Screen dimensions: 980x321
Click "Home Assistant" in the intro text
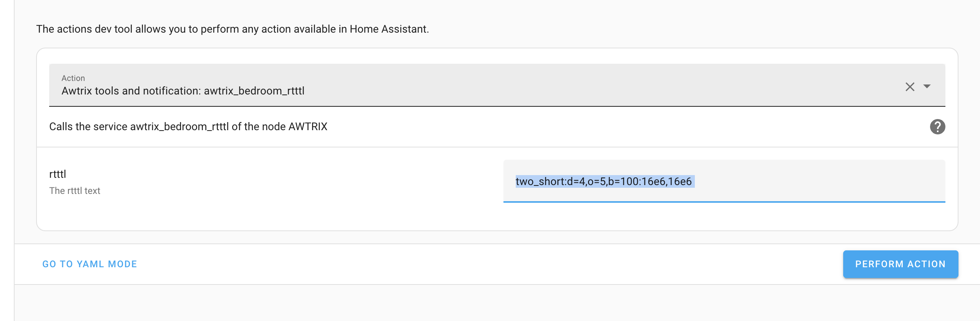pos(389,29)
